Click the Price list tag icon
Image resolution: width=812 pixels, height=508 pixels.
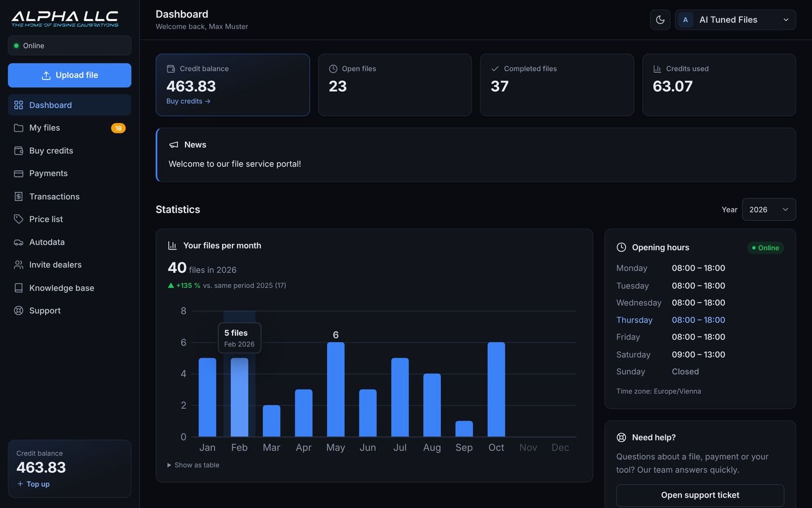coord(19,219)
